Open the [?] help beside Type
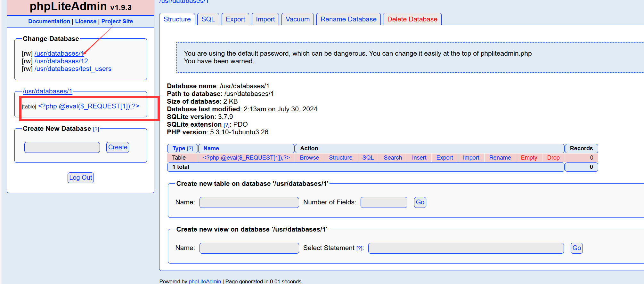Image resolution: width=644 pixels, height=284 pixels. [x=190, y=148]
